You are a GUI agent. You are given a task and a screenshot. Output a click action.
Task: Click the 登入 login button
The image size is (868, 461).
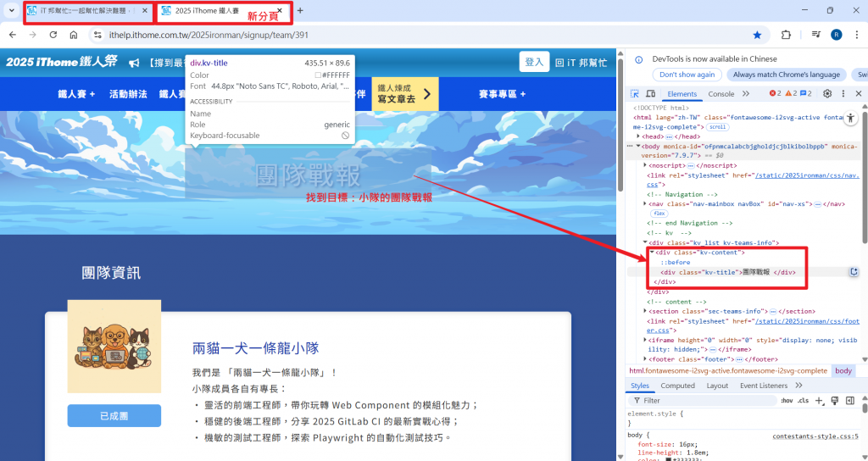(534, 62)
